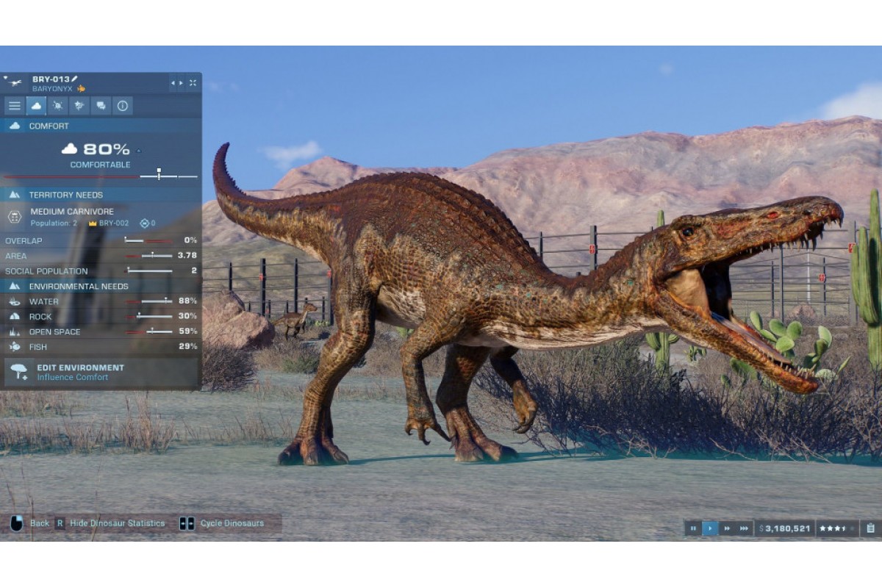
Task: Open the overview list tab icon
Action: pyautogui.click(x=15, y=106)
